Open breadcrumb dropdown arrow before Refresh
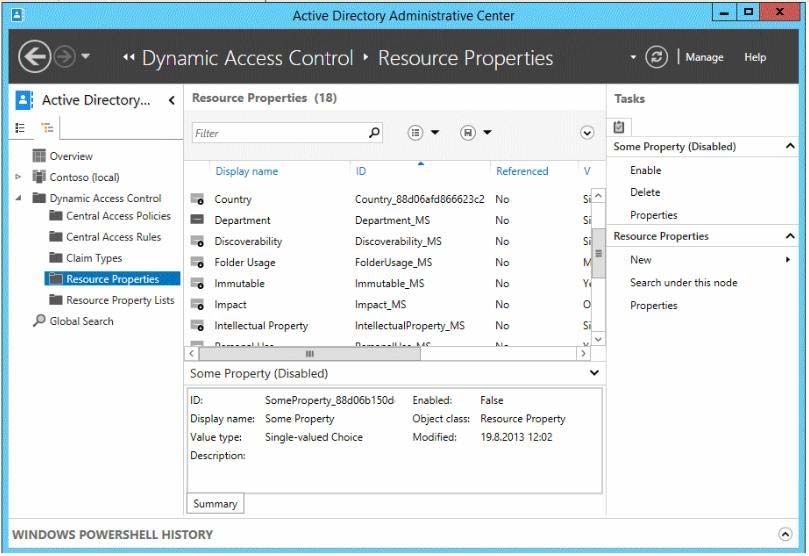This screenshot has height=556, width=809. (633, 57)
